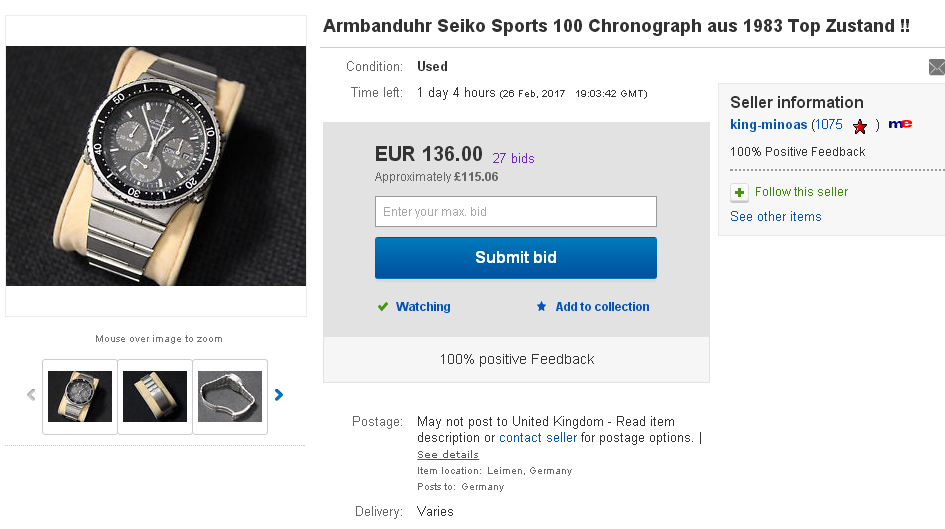Screen dimensions: 945x529
Task: Click the envelope email icon
Action: (x=936, y=67)
